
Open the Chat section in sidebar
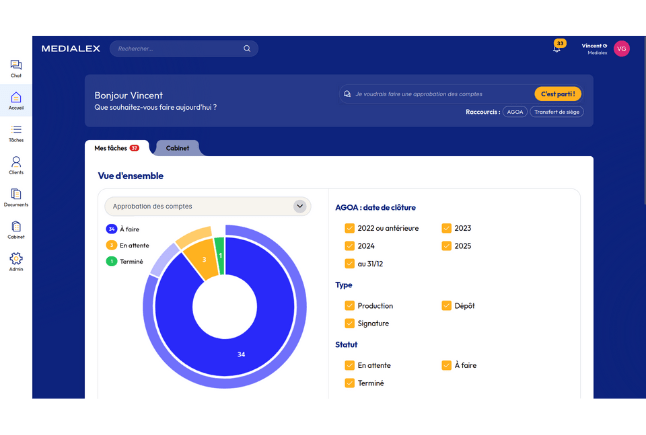(16, 67)
